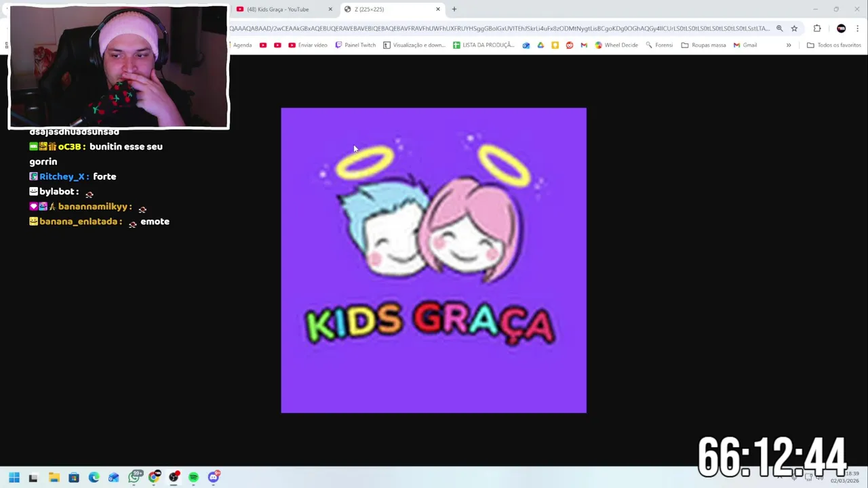Open the Chrome three-dot menu
The width and height of the screenshot is (868, 488).
(x=858, y=28)
